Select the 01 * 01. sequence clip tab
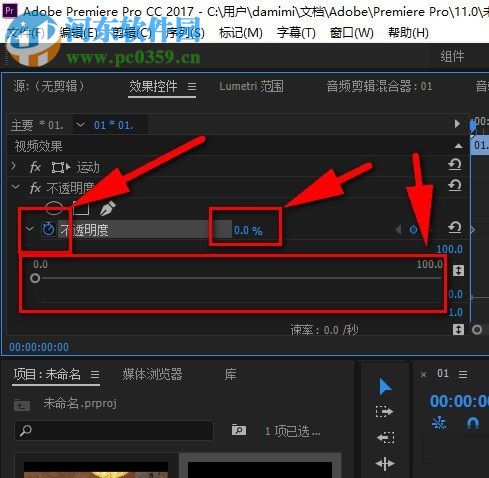Screen dimensions: 489x478 (113, 125)
